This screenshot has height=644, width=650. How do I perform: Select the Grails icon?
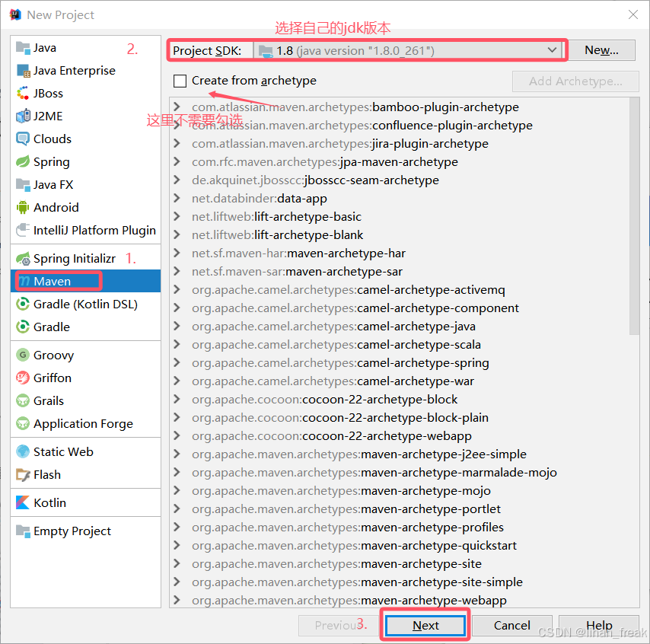(23, 401)
